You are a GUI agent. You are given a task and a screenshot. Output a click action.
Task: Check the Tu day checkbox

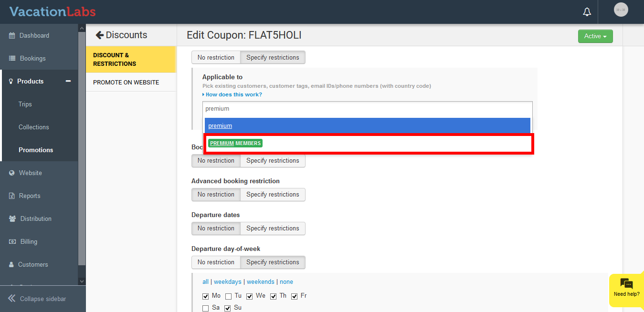pyautogui.click(x=229, y=296)
